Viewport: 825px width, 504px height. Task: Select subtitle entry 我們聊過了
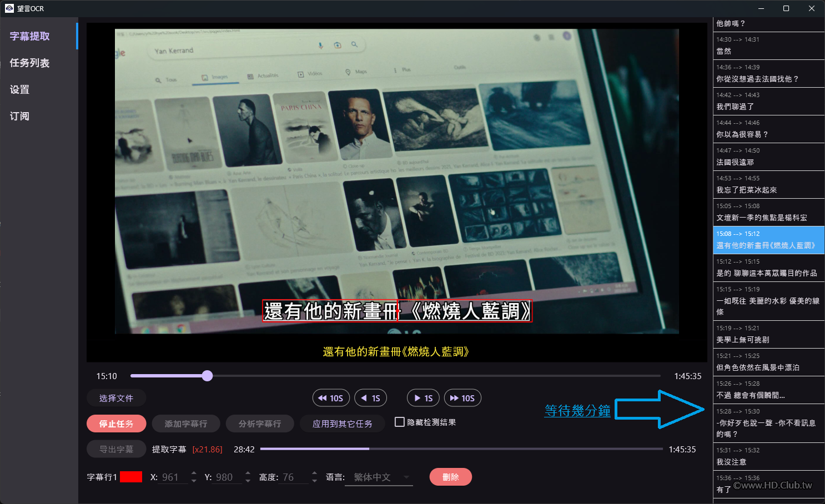pyautogui.click(x=768, y=101)
